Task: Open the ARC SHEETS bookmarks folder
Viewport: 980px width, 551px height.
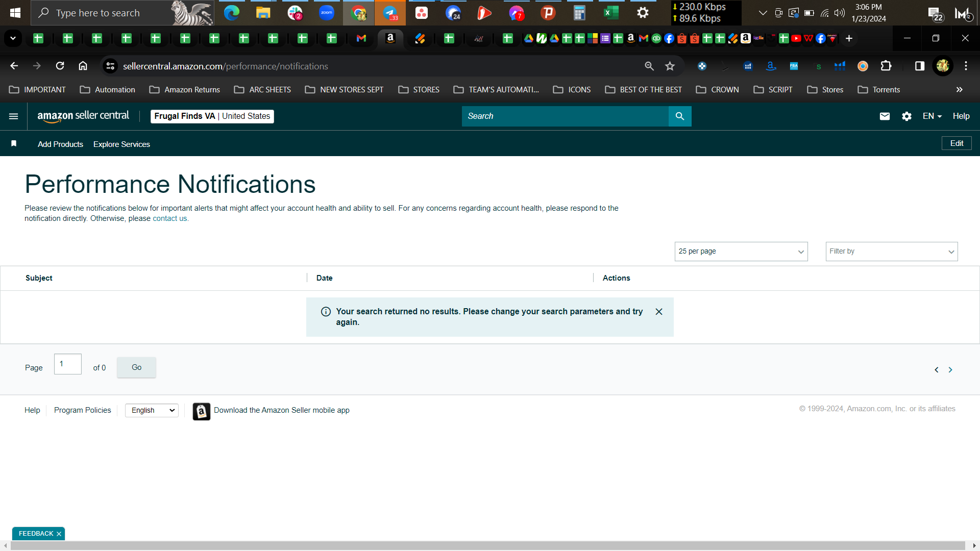Action: (x=262, y=89)
